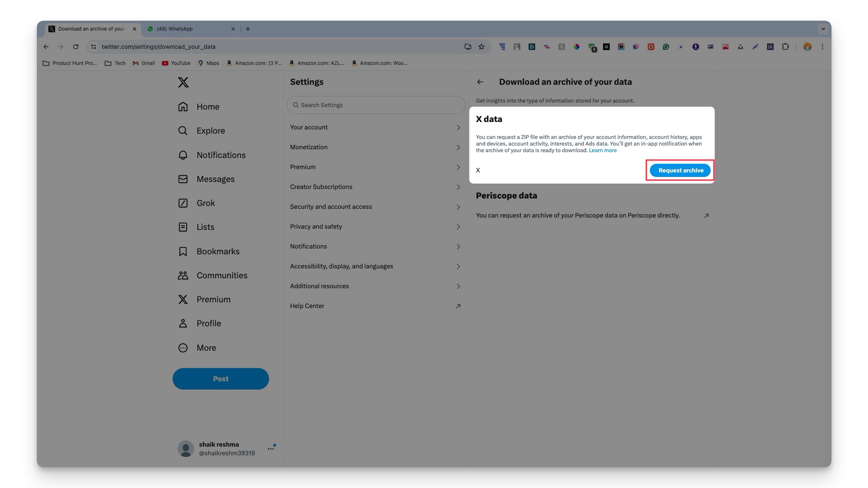Open Messages envelope in sidebar
The height and width of the screenshot is (488, 868).
206,179
